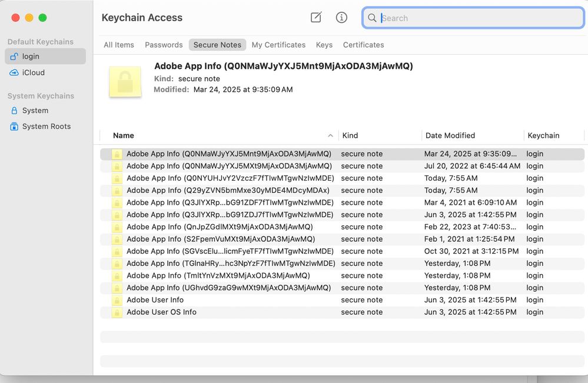Screen dimensions: 588x383
Task: Select note row Q0NMaWJyYXJ5Mnt9MjAxODA3MjAwMQ
Action: click(342, 154)
